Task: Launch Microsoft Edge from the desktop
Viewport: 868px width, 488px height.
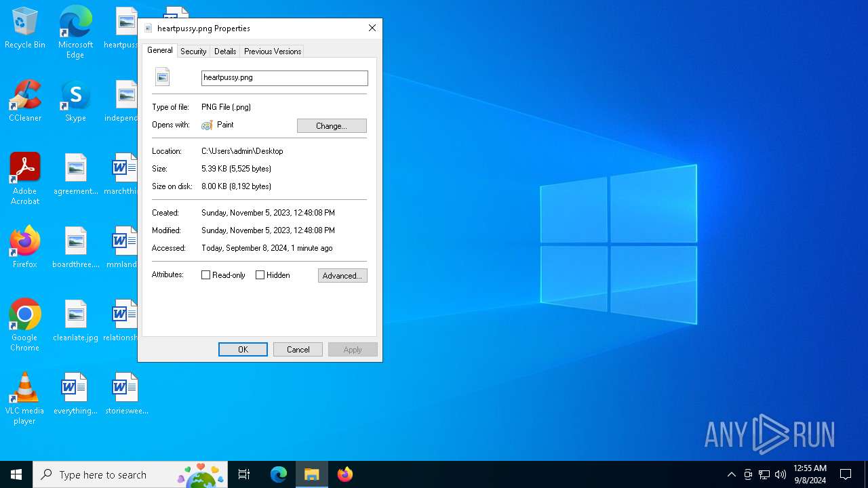Action: click(x=75, y=32)
